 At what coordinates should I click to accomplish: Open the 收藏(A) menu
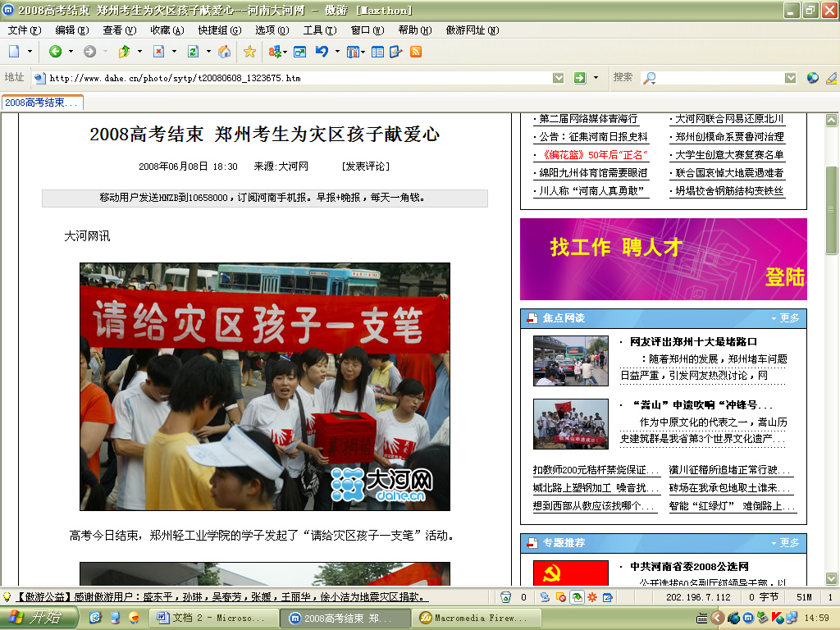click(167, 30)
